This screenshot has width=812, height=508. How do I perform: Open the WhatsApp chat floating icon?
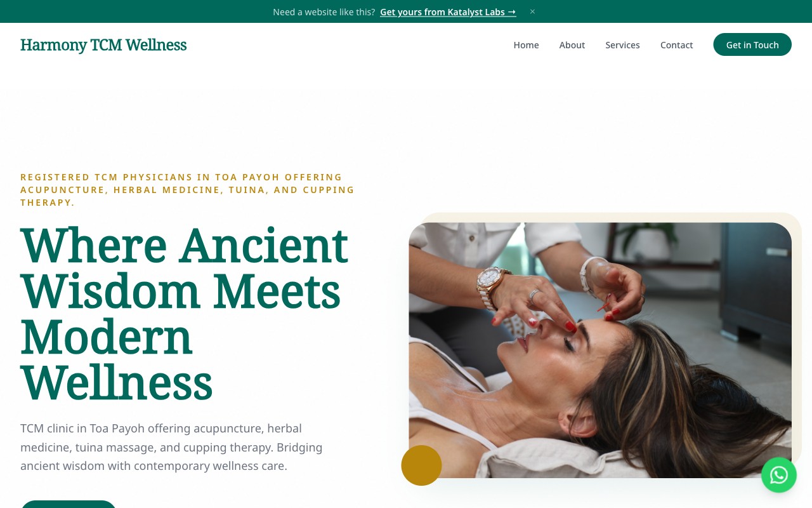click(x=778, y=475)
